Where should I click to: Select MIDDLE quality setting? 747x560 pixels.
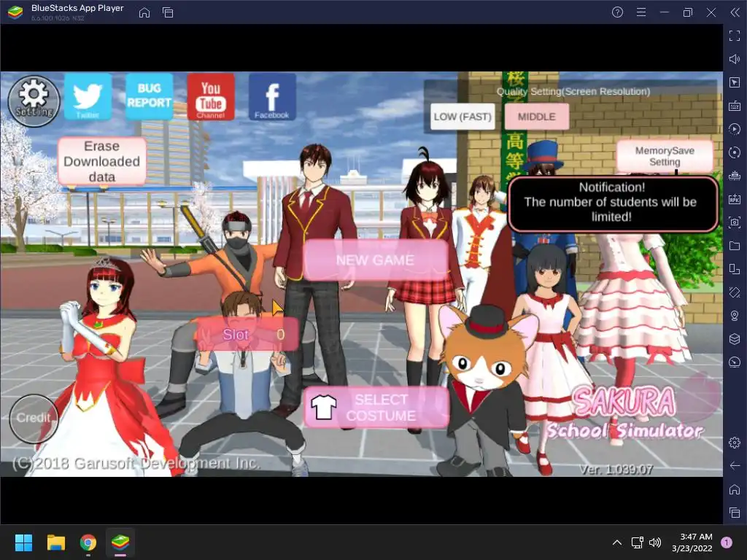click(536, 117)
